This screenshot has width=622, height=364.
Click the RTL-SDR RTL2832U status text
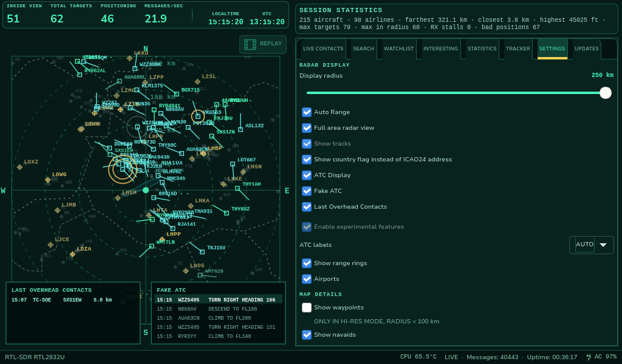point(35,357)
